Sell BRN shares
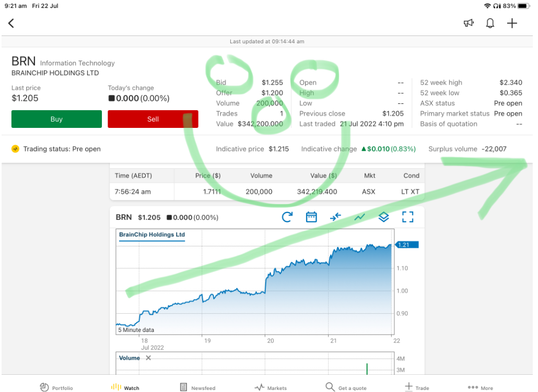Viewport: 538px width, 392px height. (153, 119)
